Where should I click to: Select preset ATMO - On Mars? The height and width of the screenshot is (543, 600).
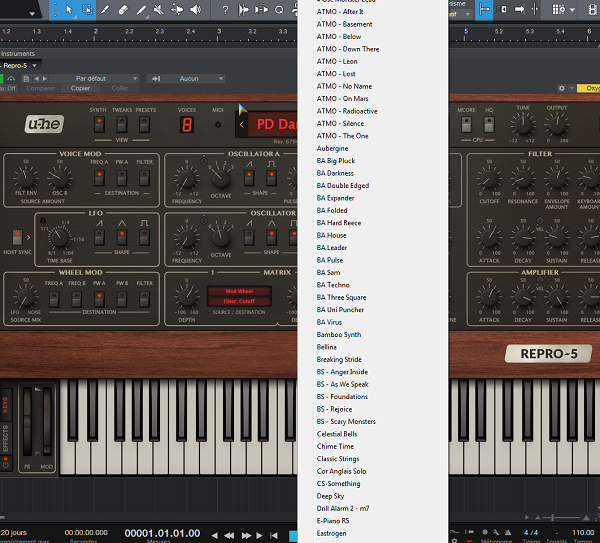pos(342,99)
